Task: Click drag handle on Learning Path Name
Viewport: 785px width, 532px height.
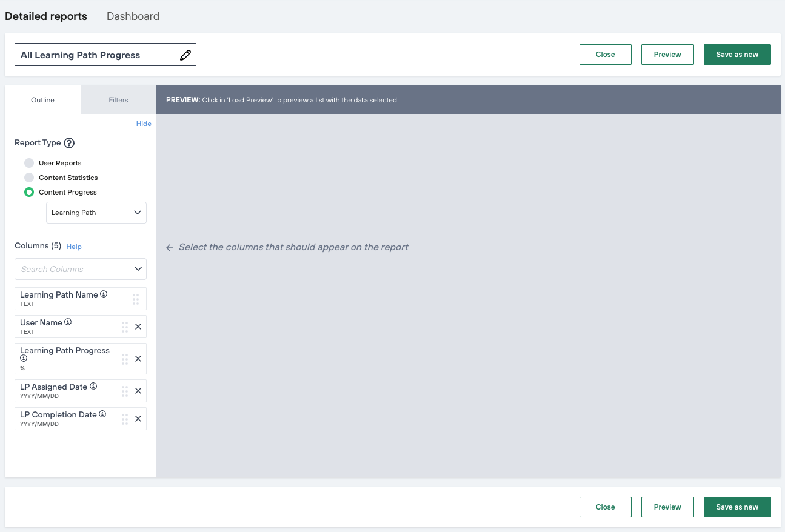Action: (x=136, y=299)
